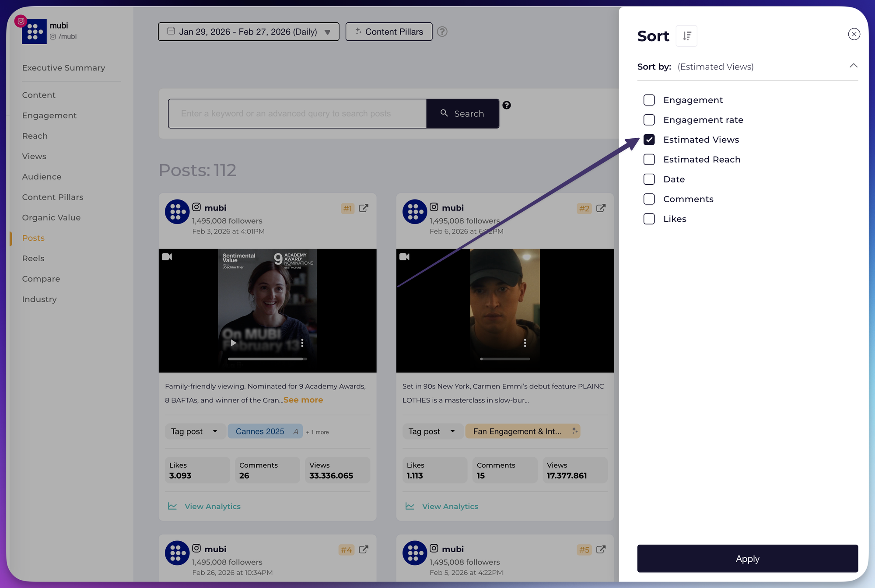This screenshot has width=875, height=588.
Task: Open the date range dropdown
Action: 248,31
